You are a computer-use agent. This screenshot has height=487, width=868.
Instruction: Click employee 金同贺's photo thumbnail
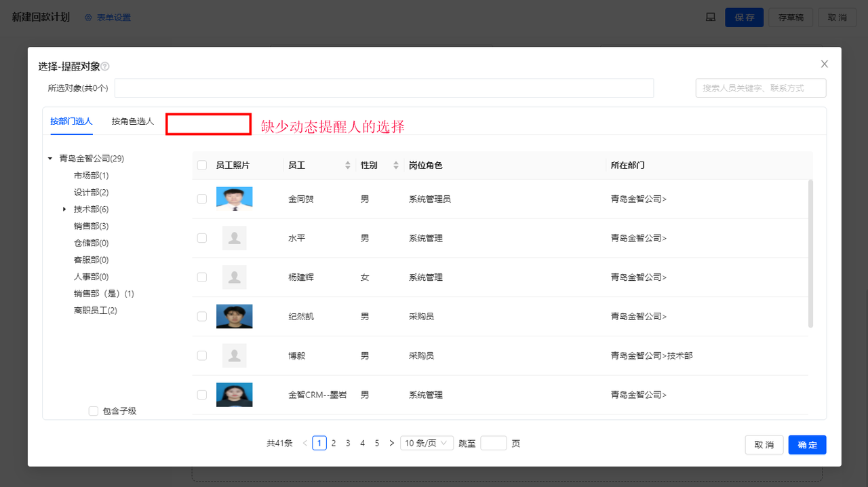point(234,198)
